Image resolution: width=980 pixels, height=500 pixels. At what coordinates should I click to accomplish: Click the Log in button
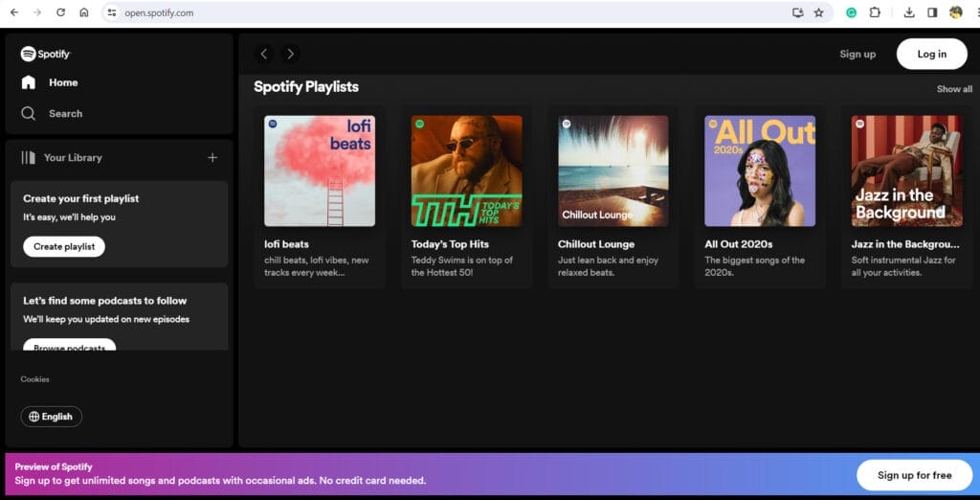(x=932, y=54)
